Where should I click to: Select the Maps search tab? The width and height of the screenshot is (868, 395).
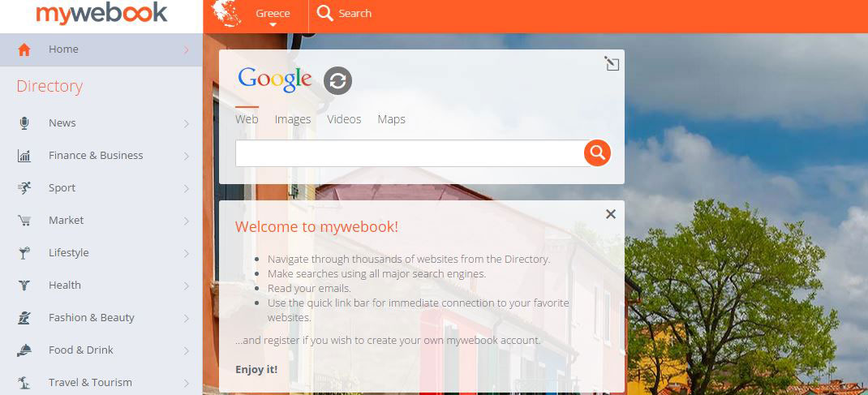[391, 119]
